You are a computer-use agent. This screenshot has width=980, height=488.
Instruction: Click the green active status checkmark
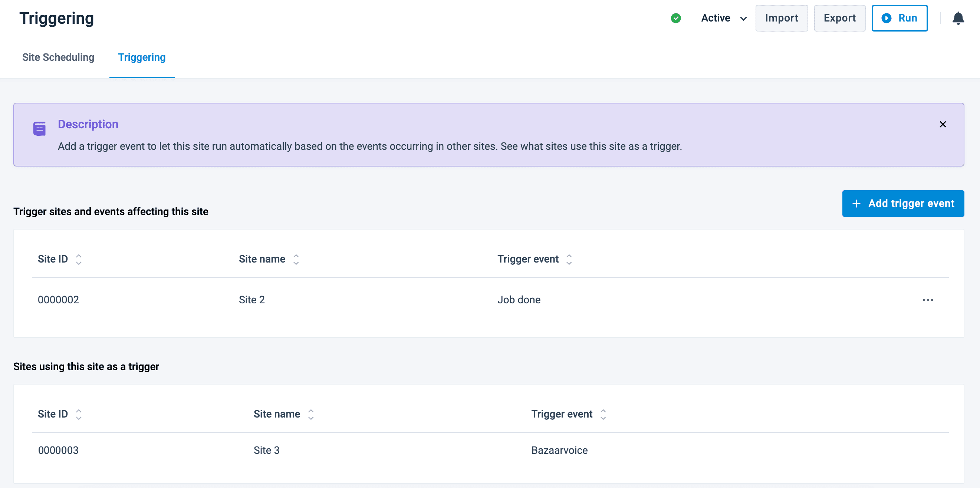tap(676, 18)
